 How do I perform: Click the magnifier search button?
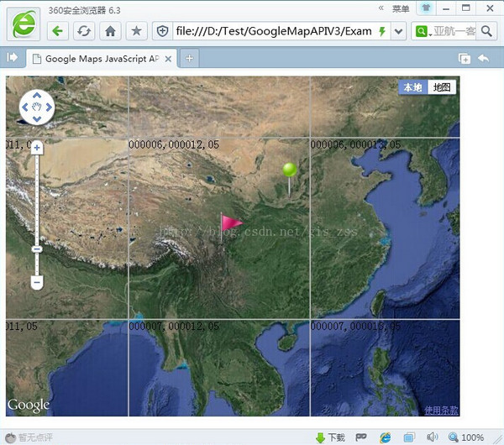486,31
